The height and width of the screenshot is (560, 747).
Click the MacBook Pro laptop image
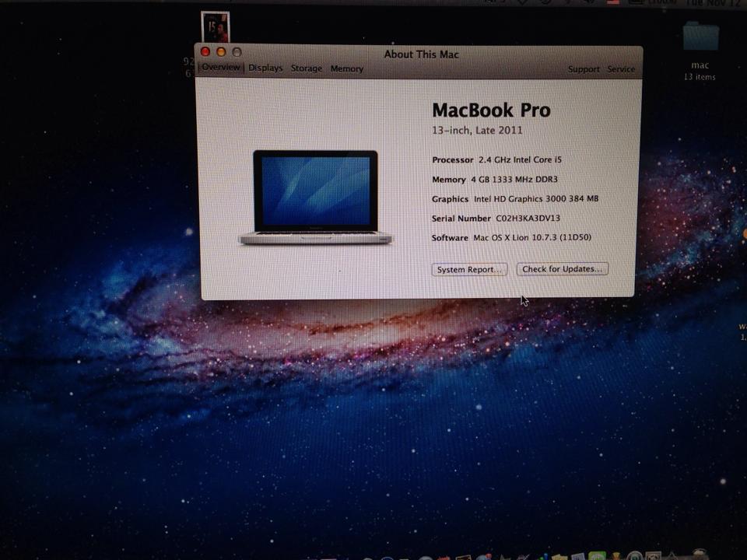tap(315, 198)
